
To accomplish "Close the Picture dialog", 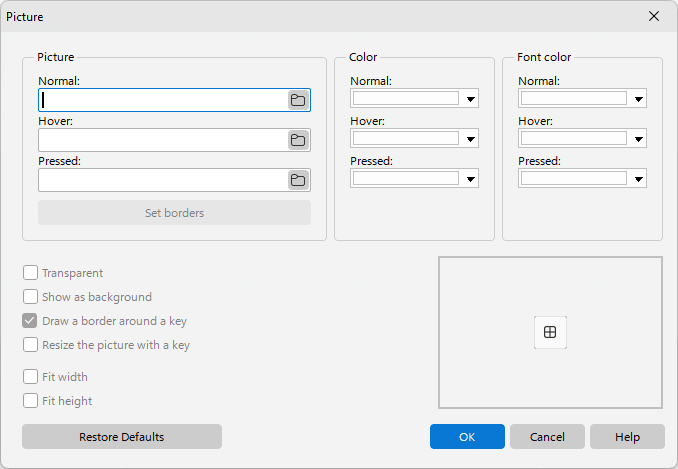I will coord(654,16).
